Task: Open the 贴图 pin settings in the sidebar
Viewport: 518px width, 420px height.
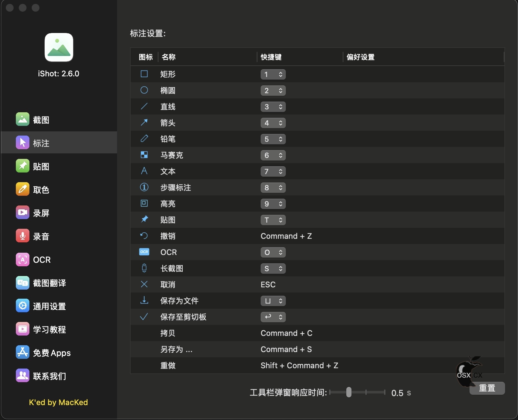Action: tap(59, 166)
